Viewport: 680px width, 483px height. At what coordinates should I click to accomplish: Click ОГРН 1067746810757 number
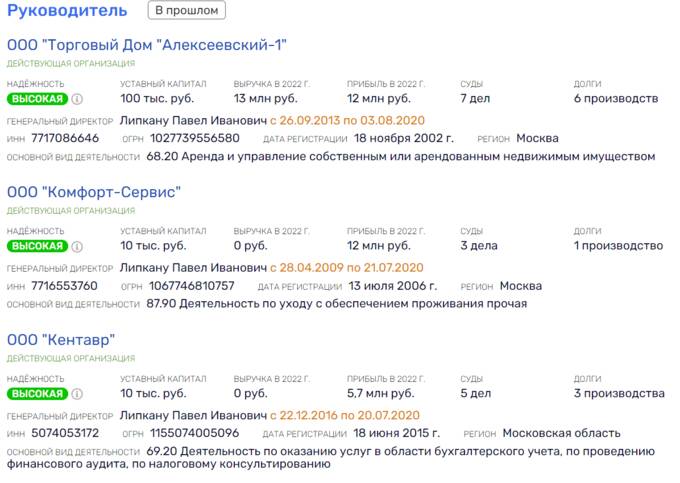[192, 286]
